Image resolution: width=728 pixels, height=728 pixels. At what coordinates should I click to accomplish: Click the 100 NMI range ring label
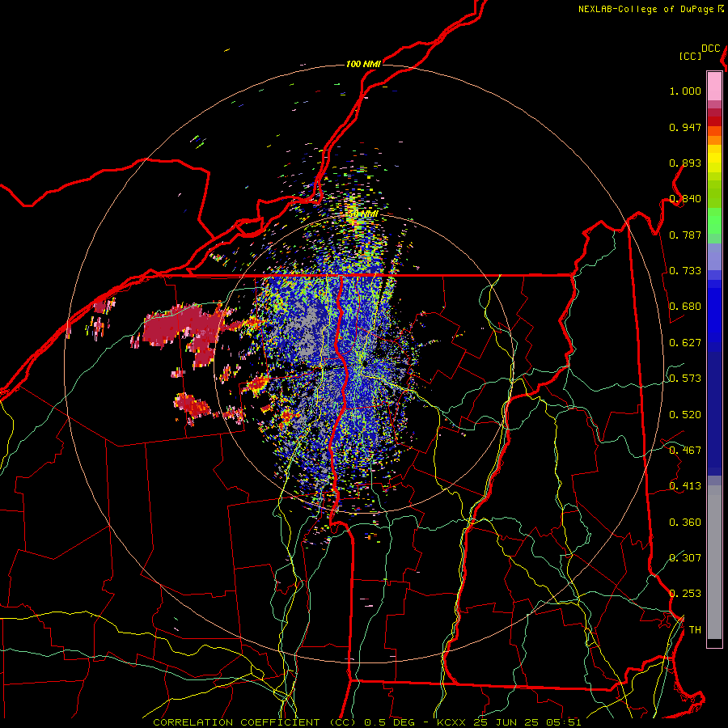point(363,64)
